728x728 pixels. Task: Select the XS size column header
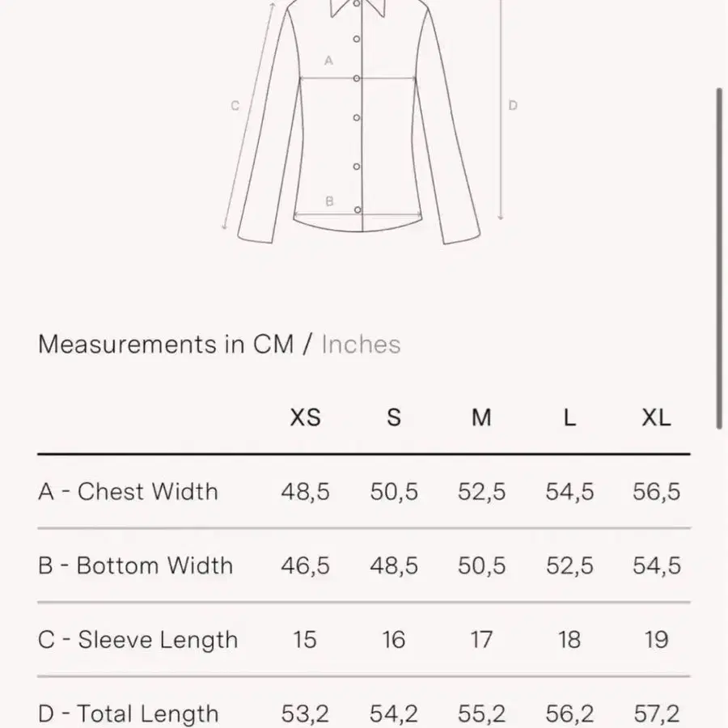(x=305, y=417)
